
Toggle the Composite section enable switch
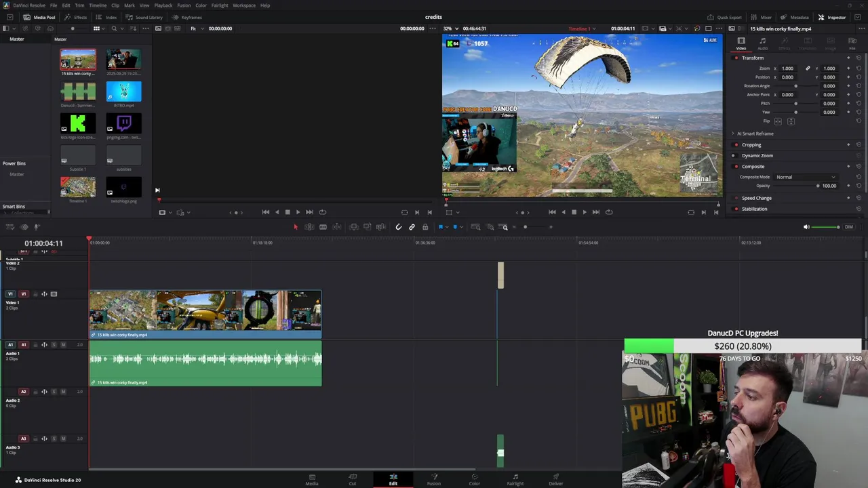(x=736, y=166)
